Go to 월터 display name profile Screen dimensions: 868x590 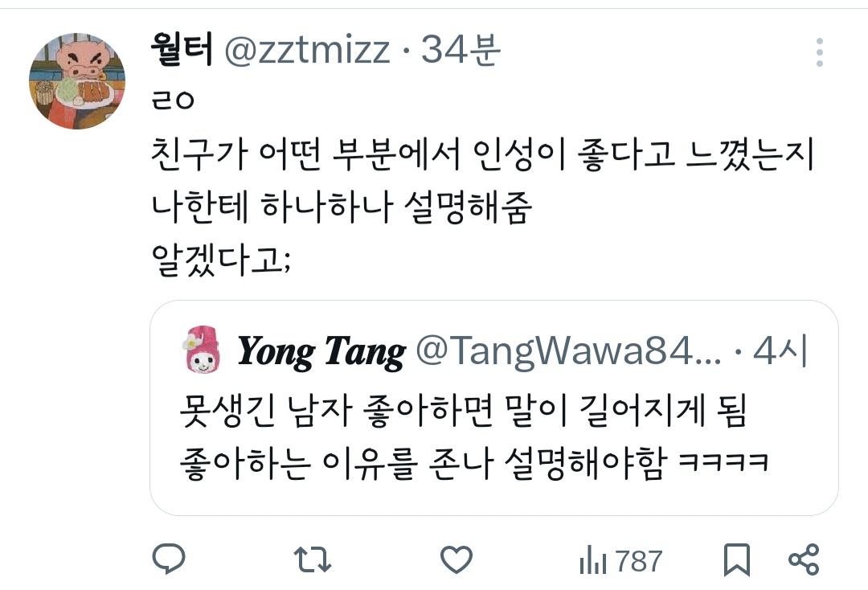[181, 50]
